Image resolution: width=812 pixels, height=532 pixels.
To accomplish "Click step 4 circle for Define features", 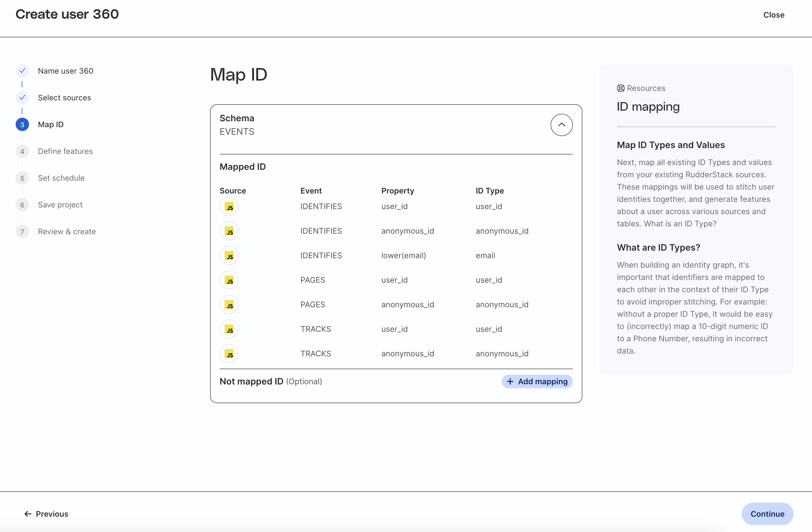I will pos(22,151).
